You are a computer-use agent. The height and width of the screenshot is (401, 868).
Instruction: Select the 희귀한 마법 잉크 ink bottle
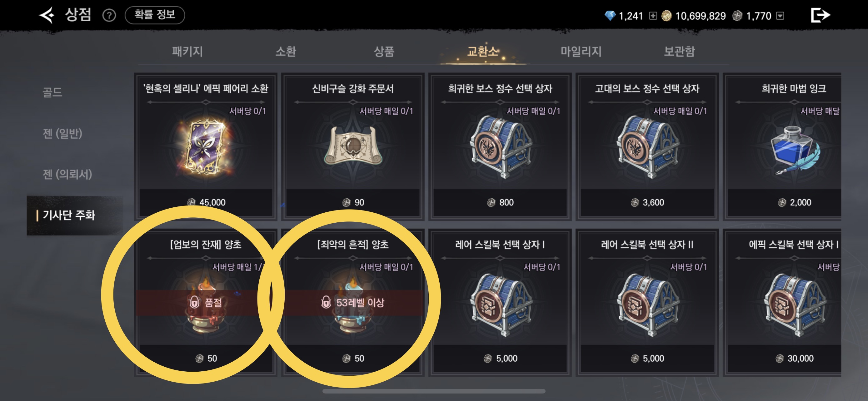pyautogui.click(x=794, y=150)
